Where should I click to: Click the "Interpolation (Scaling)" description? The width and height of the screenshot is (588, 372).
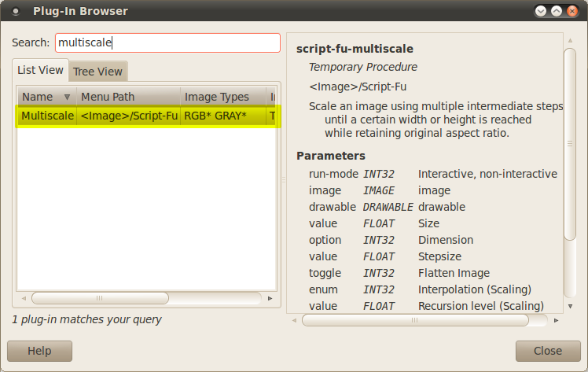pos(475,289)
